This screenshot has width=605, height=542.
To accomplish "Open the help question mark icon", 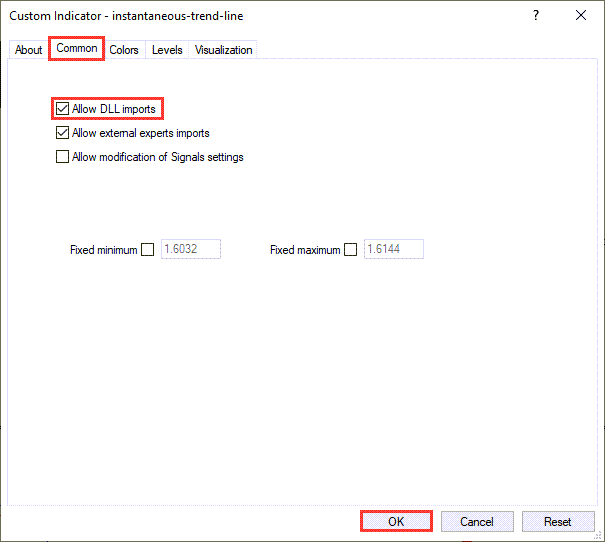I will [536, 15].
